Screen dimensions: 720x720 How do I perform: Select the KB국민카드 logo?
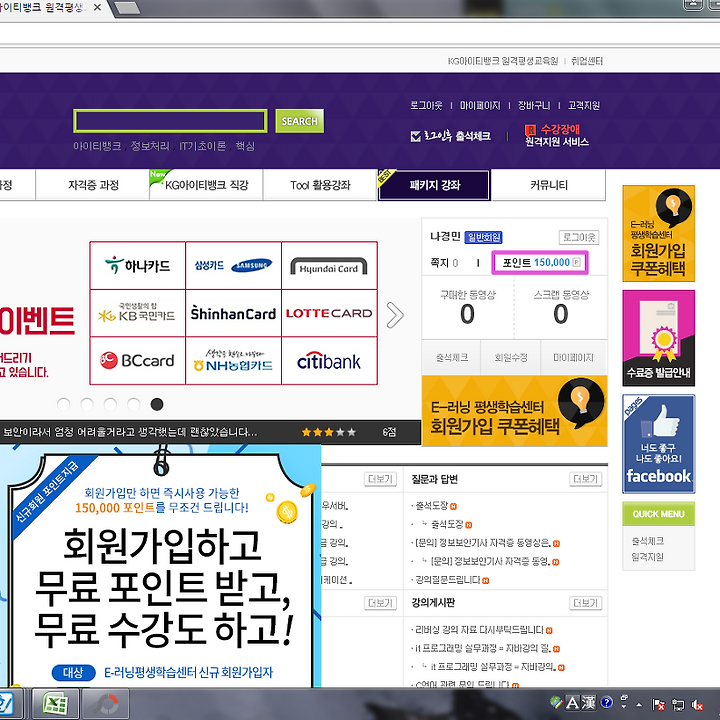tap(138, 313)
